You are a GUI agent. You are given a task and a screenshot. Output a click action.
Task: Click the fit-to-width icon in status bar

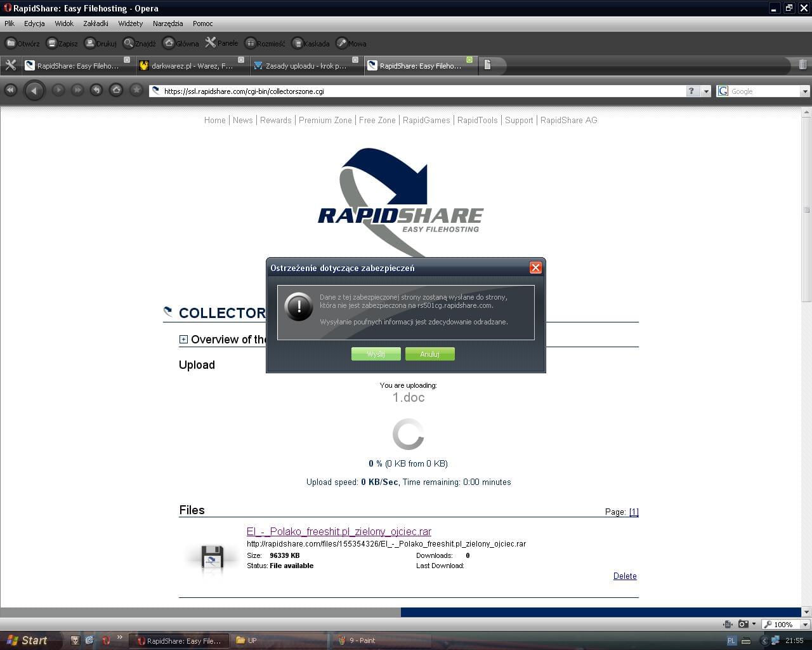[728, 624]
